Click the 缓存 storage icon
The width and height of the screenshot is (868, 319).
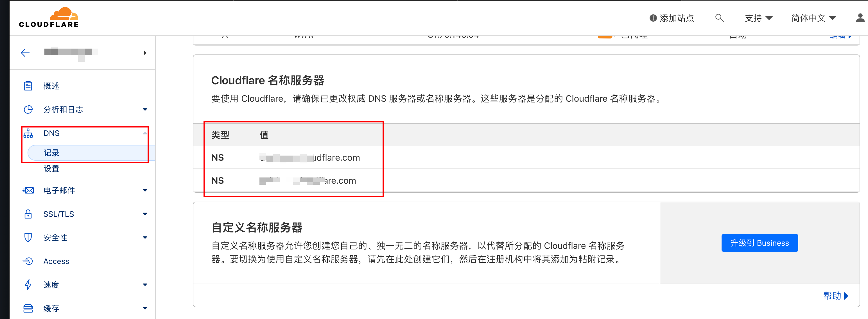point(28,308)
